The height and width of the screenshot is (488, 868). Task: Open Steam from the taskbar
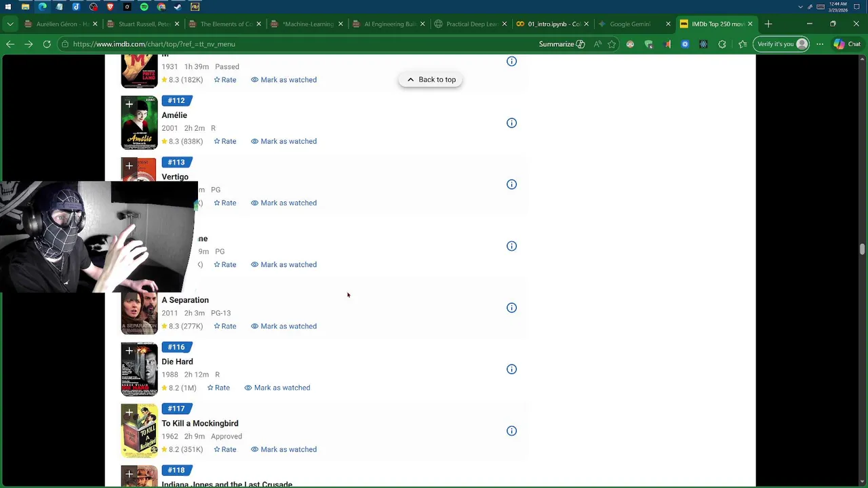pos(178,7)
